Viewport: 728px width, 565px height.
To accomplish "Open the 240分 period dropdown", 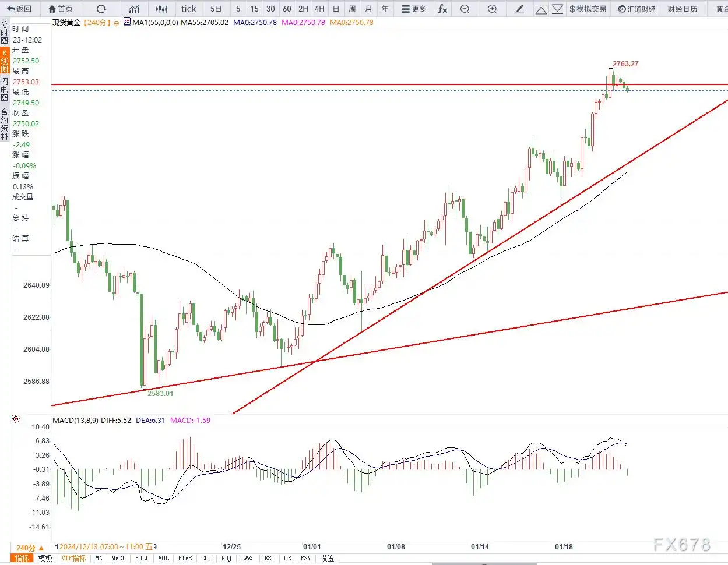I will (x=30, y=548).
